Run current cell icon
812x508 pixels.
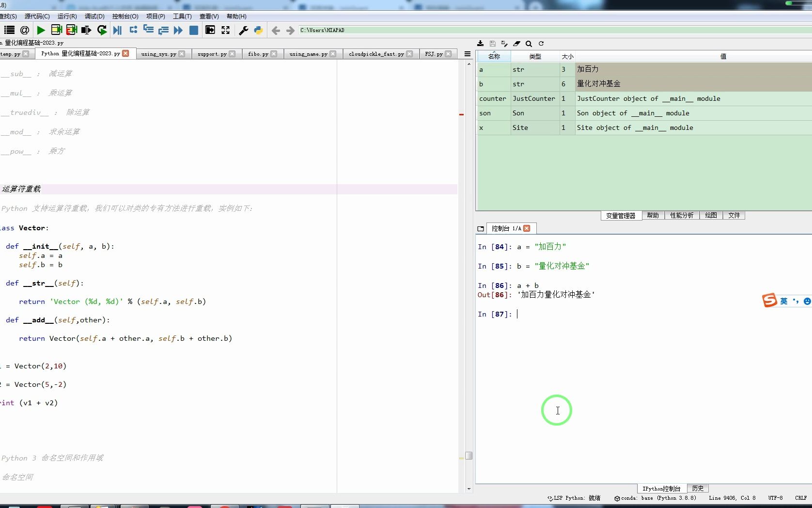pos(56,30)
